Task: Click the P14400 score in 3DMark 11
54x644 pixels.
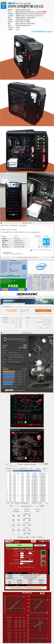Action: coord(12,310)
